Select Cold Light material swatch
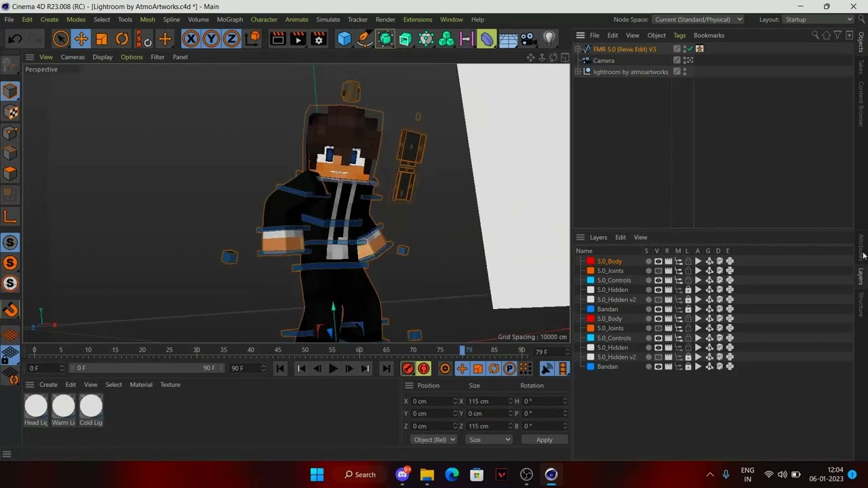Image resolution: width=868 pixels, height=488 pixels. coord(91,406)
